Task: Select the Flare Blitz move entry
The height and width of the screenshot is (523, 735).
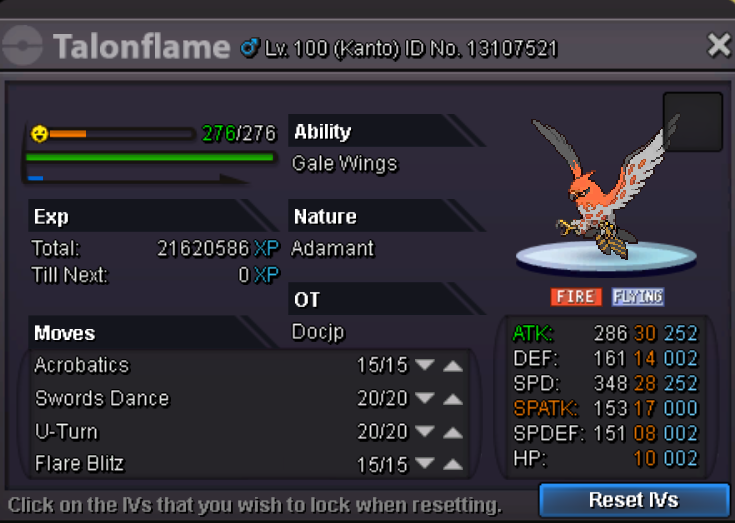Action: pos(80,463)
